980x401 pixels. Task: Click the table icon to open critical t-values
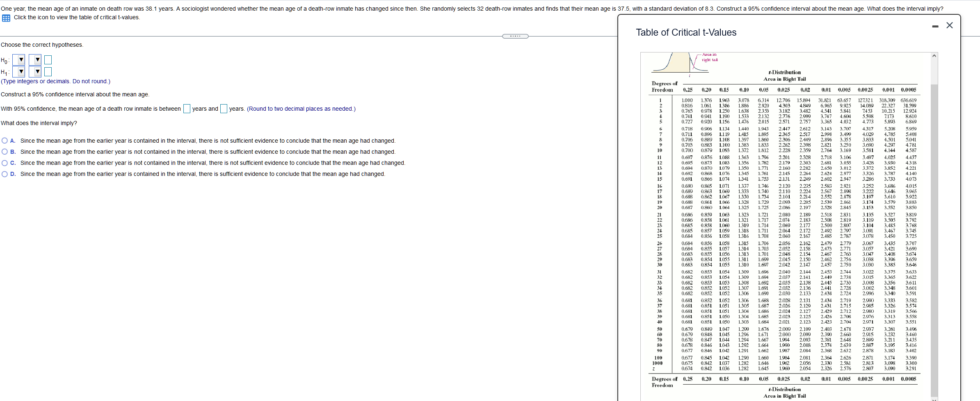(5, 17)
